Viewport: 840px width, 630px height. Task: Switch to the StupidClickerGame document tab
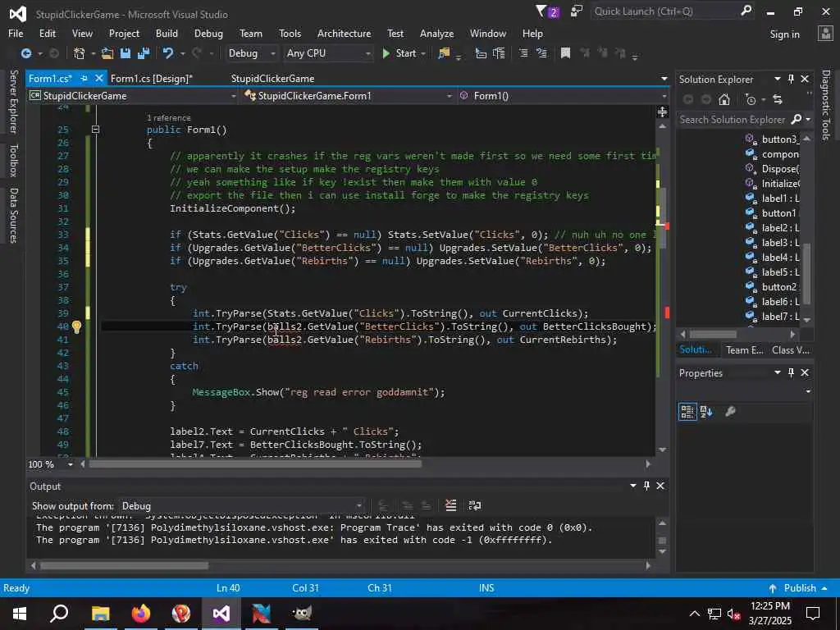point(272,78)
